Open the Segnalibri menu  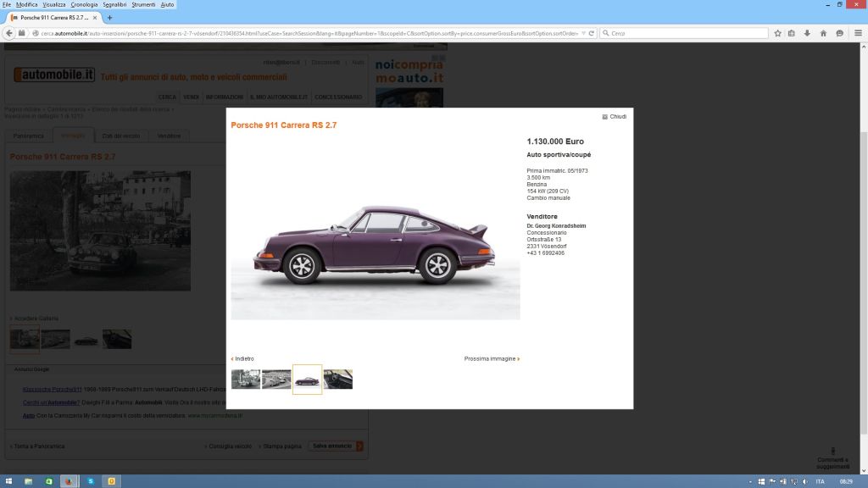(x=114, y=4)
